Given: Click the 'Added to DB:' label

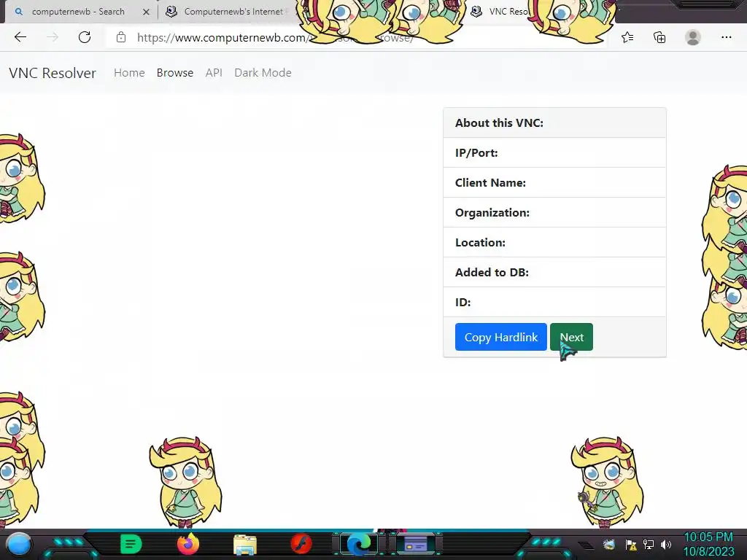Looking at the screenshot, I should click(492, 273).
